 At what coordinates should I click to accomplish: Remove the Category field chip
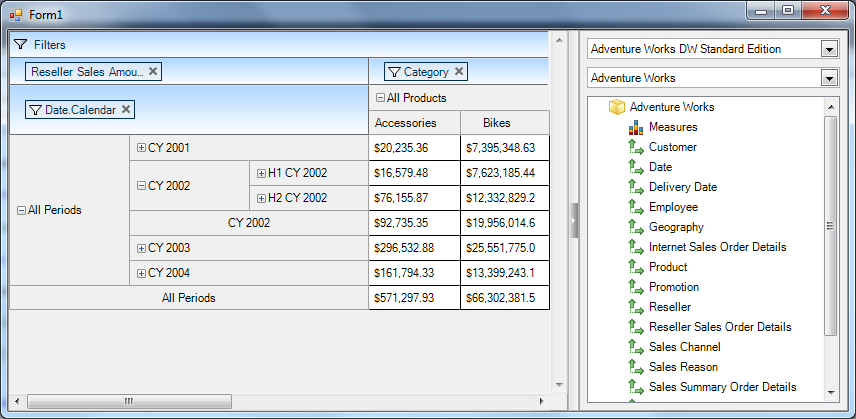[459, 72]
